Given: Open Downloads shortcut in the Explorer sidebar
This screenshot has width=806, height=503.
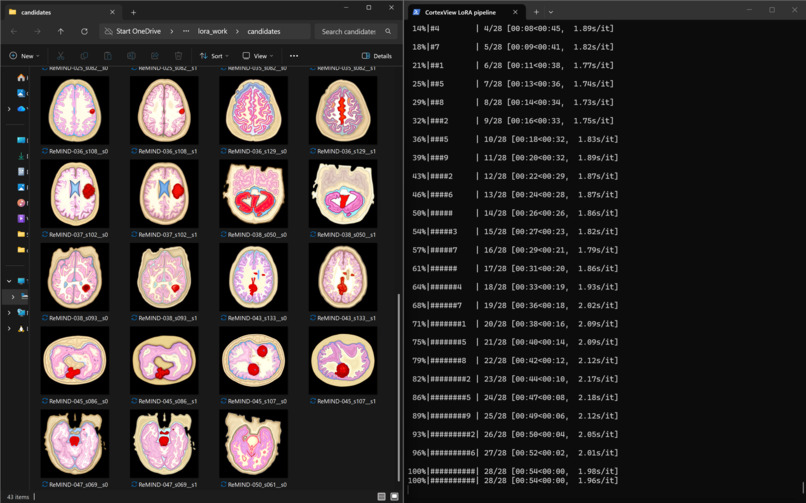Looking at the screenshot, I should click(21, 156).
